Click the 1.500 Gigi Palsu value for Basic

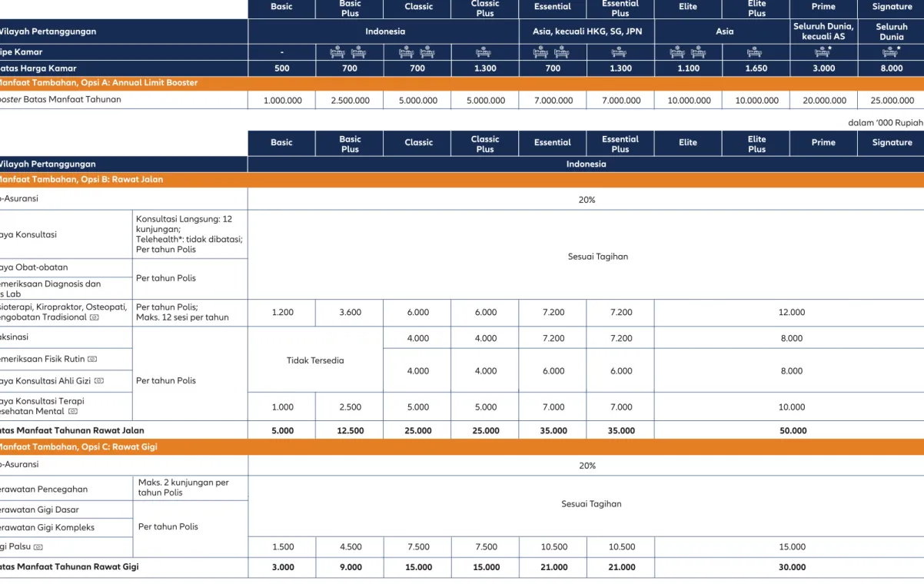[x=282, y=547]
